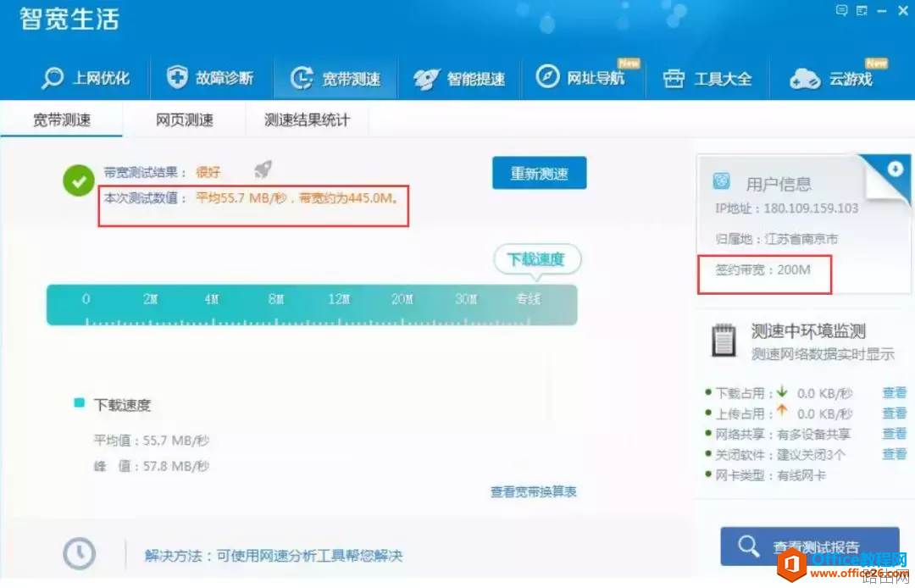Click the orange upload arrow at 上传占用

782,411
